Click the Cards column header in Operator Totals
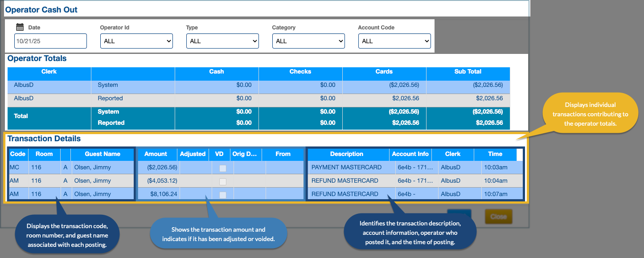 384,72
